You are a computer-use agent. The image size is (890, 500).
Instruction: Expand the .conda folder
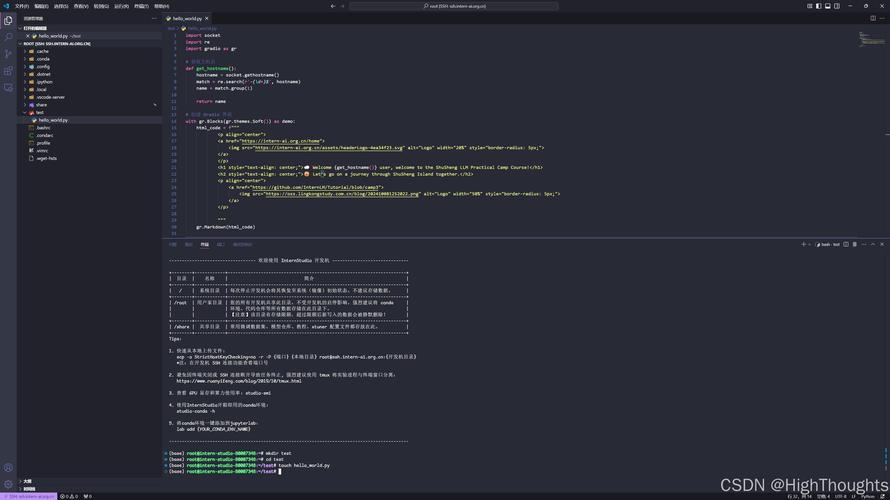(x=43, y=59)
